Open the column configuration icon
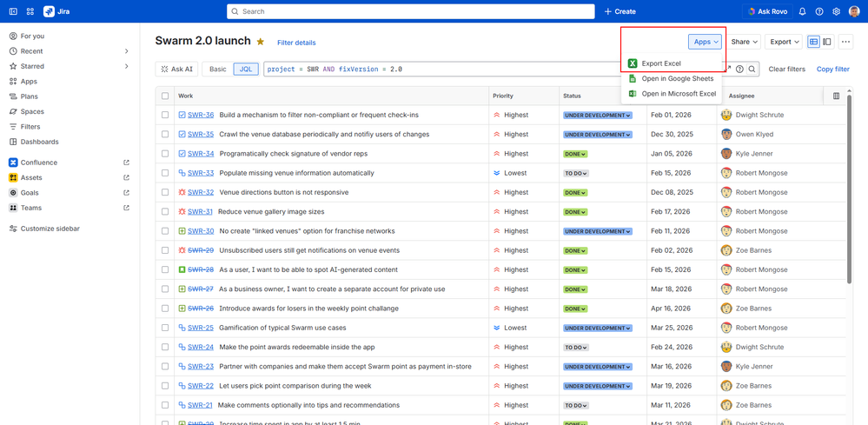The width and height of the screenshot is (868, 425). click(836, 96)
